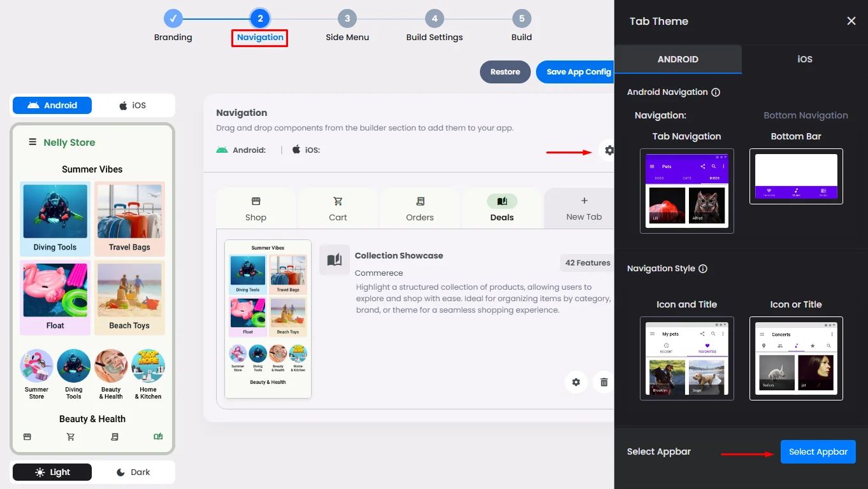Go to step 3 Side Menu
Image resolution: width=868 pixels, height=489 pixels.
pos(347,27)
